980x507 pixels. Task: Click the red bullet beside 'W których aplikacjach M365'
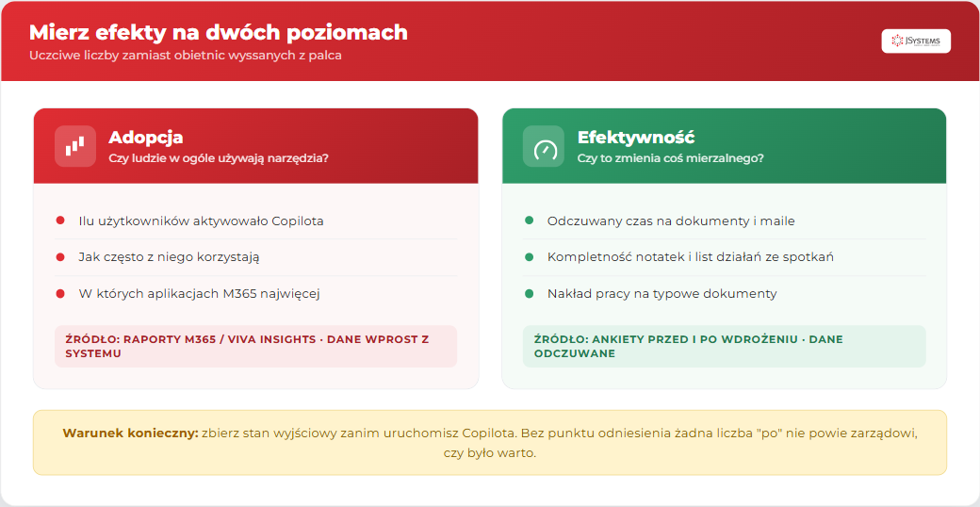point(60,293)
